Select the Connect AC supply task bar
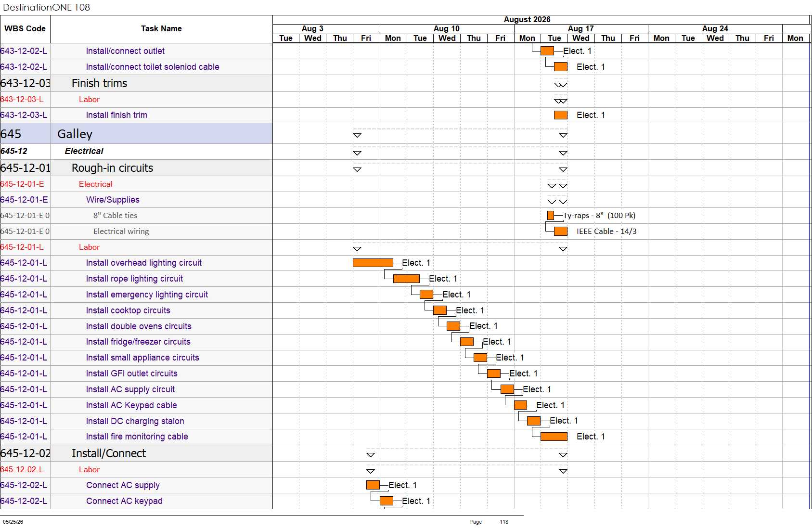This screenshot has height=528, width=812. pos(373,485)
